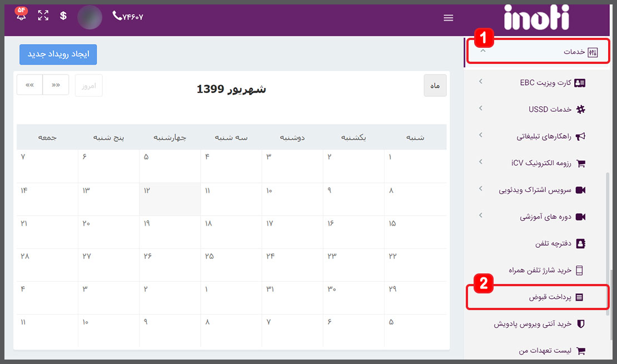
Task: Click the EBC business card icon
Action: [580, 83]
